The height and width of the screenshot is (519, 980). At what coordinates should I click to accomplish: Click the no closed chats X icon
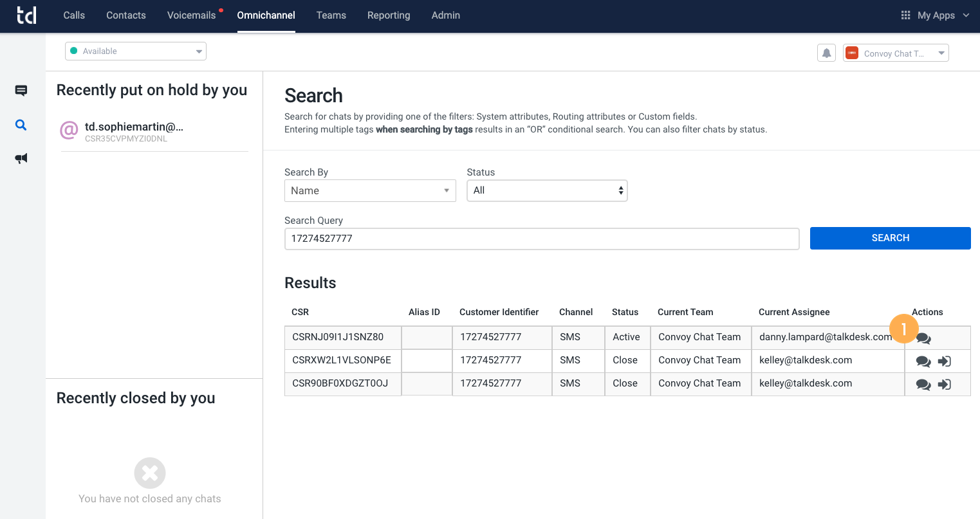click(x=150, y=473)
